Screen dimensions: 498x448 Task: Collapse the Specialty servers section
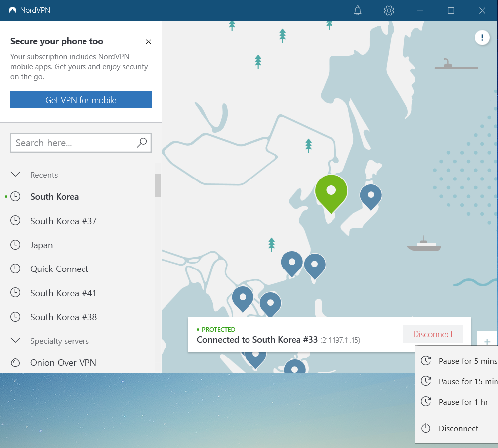point(15,340)
